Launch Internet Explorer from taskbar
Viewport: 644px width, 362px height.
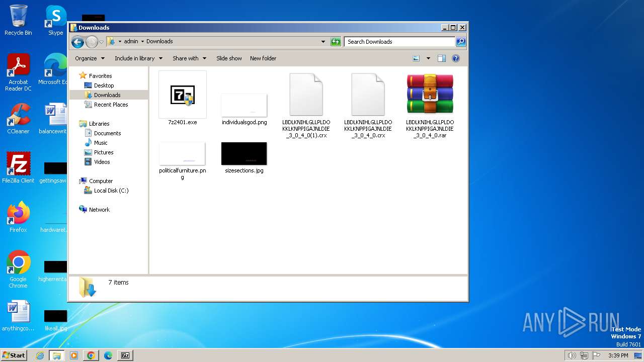pos(40,355)
